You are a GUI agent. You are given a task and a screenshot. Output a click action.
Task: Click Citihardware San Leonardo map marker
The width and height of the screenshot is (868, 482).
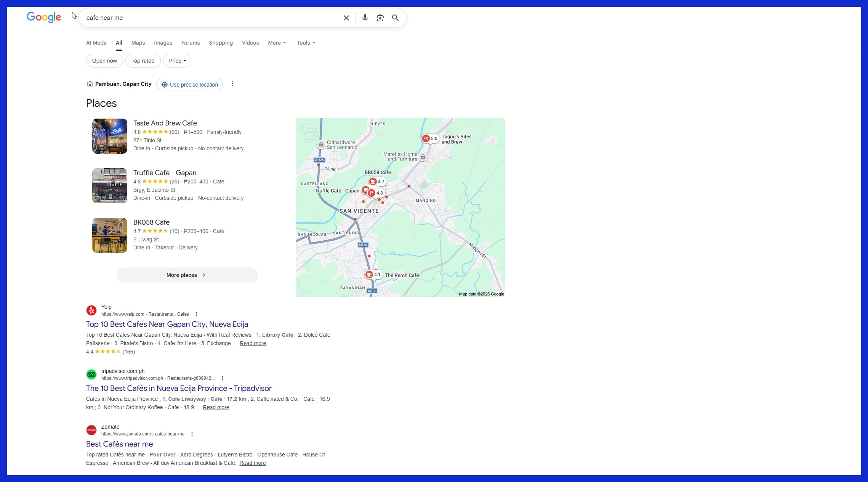[x=321, y=145]
